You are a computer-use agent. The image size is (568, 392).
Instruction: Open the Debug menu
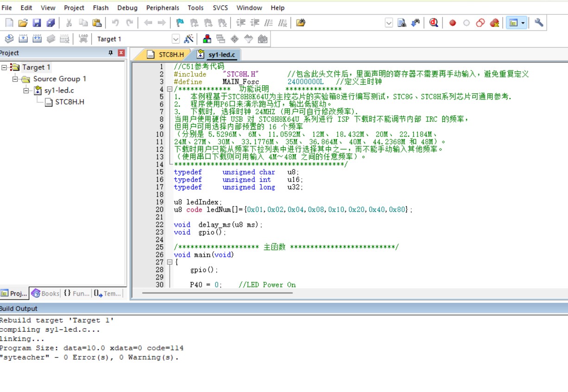[x=127, y=7]
